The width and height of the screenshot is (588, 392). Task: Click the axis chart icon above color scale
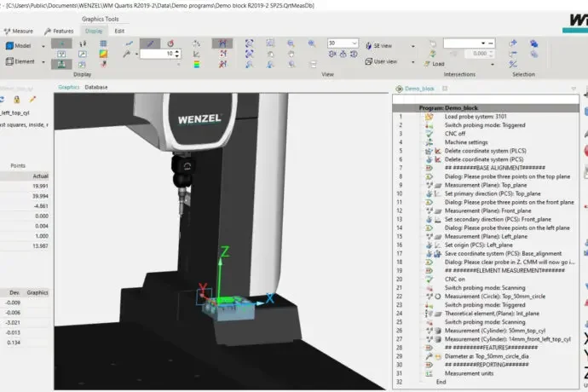[x=197, y=54]
